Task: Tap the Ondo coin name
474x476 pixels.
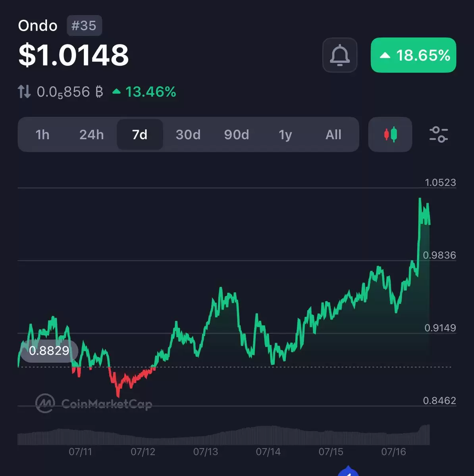Action: 38,26
